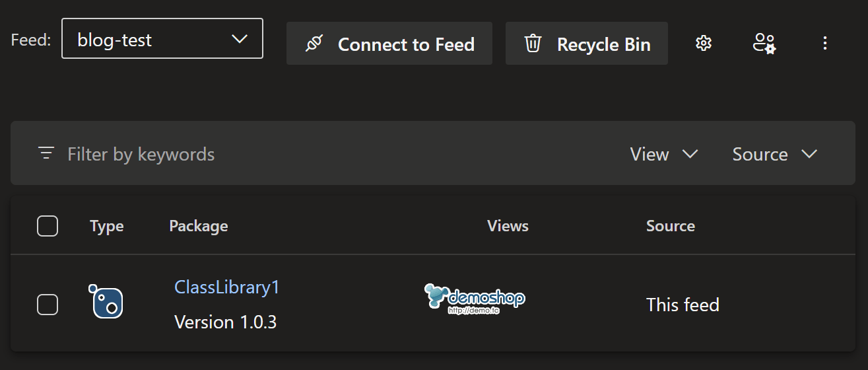Expand the Source filter dropdown
Viewport: 868px width, 370px height.
pyautogui.click(x=774, y=154)
